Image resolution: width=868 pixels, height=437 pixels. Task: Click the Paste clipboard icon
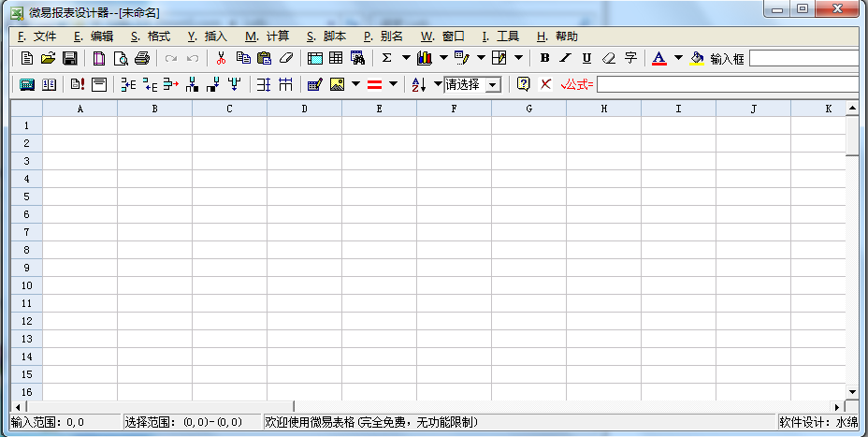tap(264, 58)
